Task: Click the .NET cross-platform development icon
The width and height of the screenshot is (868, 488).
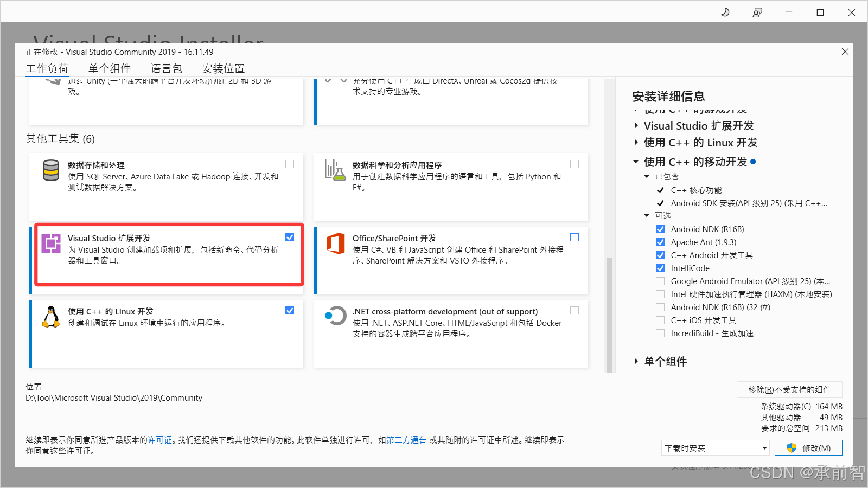Action: [x=335, y=316]
